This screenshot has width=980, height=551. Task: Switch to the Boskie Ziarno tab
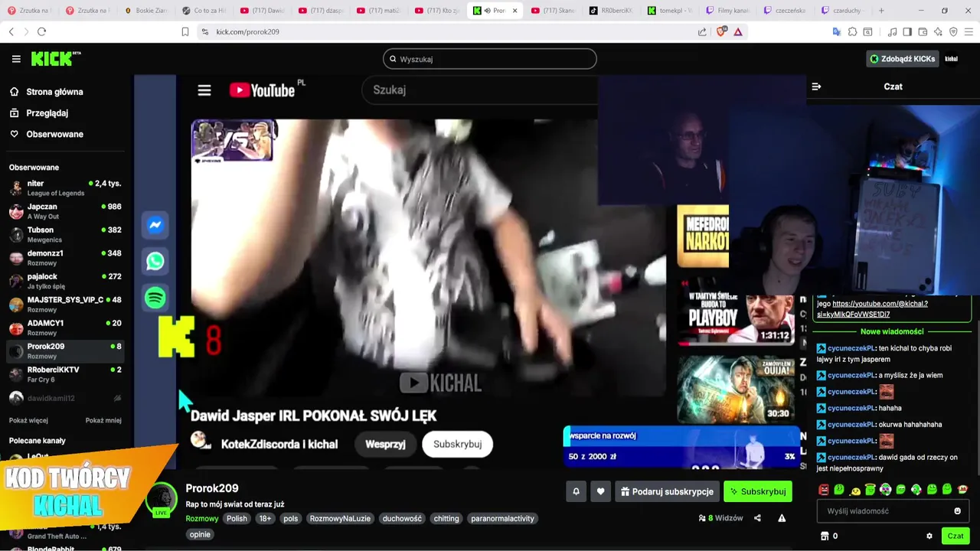tap(146, 11)
